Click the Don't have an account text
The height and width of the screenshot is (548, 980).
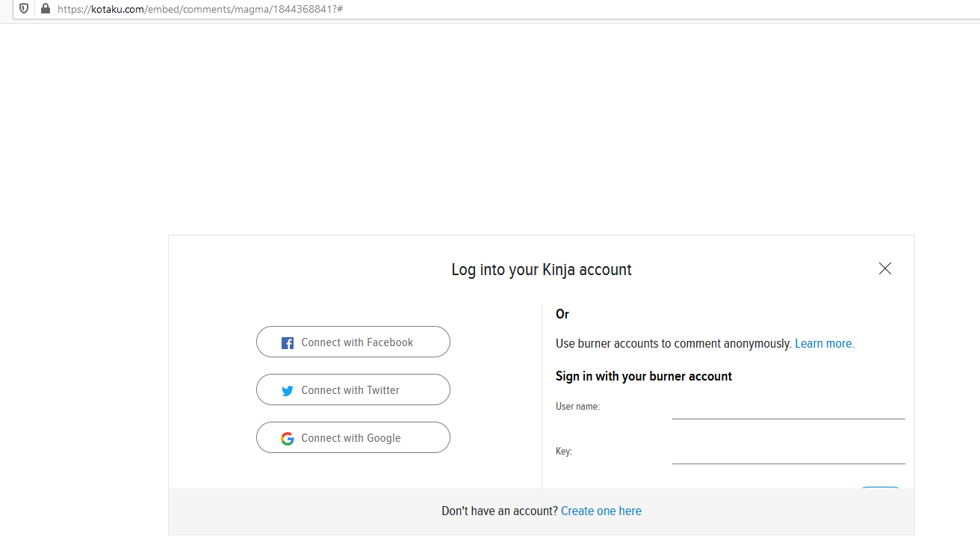(499, 511)
